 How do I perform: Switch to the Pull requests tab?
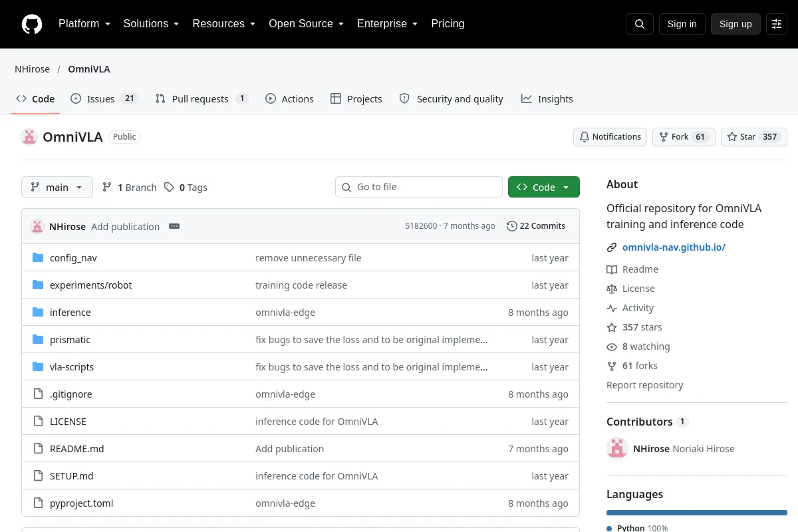coord(201,99)
